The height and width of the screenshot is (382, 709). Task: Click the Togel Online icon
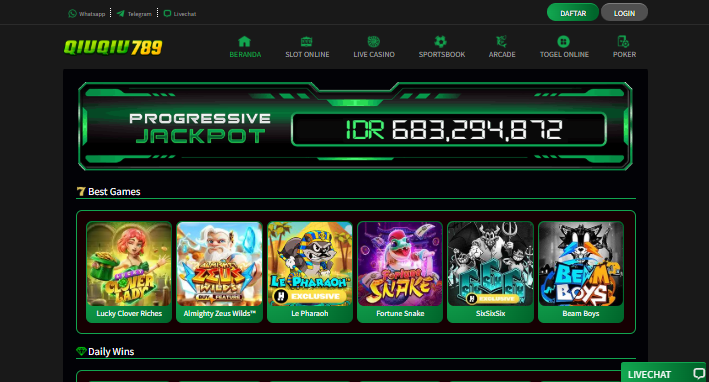(563, 42)
